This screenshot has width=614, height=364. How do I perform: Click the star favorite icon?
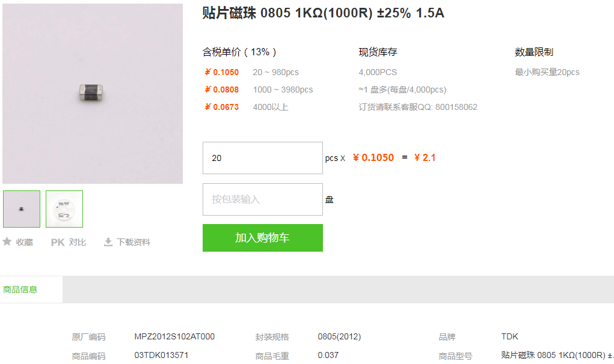[x=7, y=241]
